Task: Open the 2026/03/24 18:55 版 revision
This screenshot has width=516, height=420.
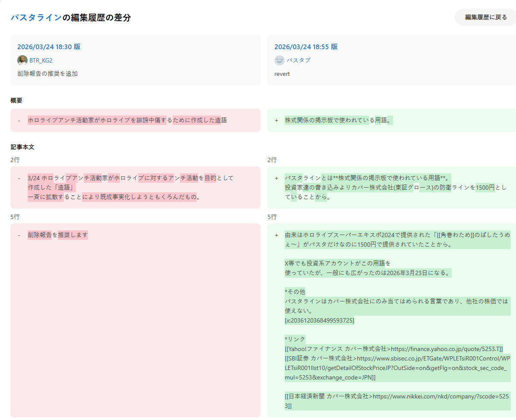Action: tap(306, 47)
